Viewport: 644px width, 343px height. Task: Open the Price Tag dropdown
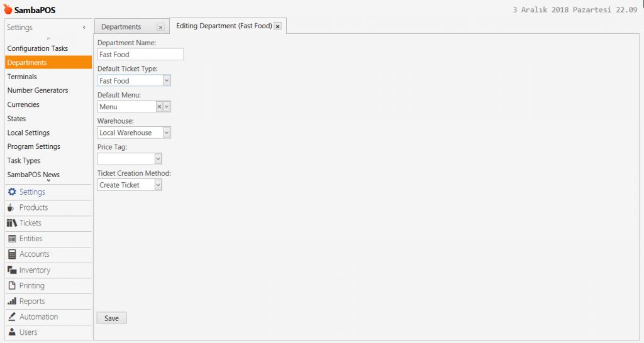click(x=158, y=159)
